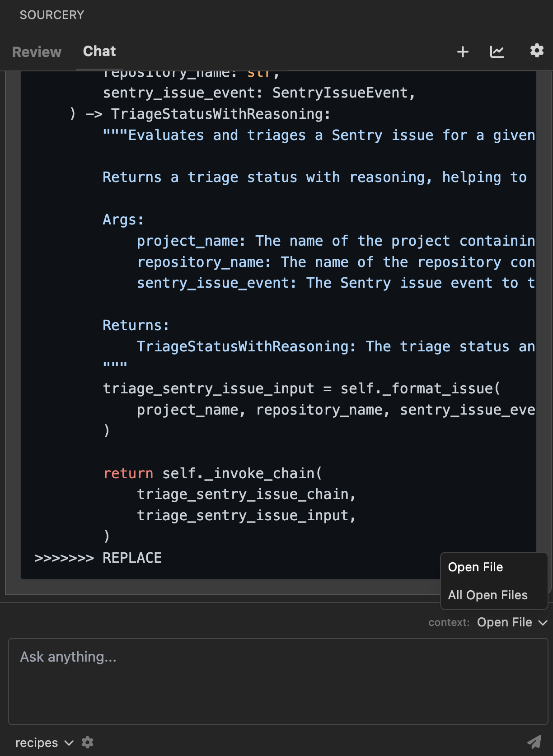This screenshot has width=553, height=756.
Task: Select the Chat tab
Action: tap(99, 51)
